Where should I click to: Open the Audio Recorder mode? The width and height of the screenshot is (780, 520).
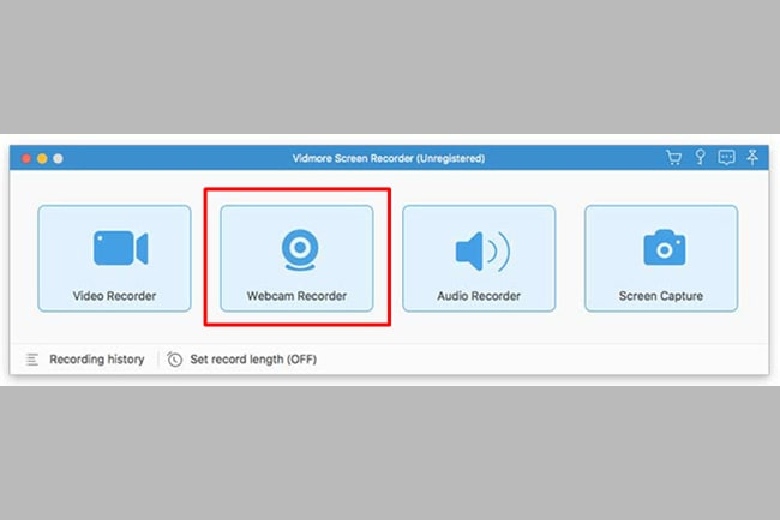pos(479,258)
